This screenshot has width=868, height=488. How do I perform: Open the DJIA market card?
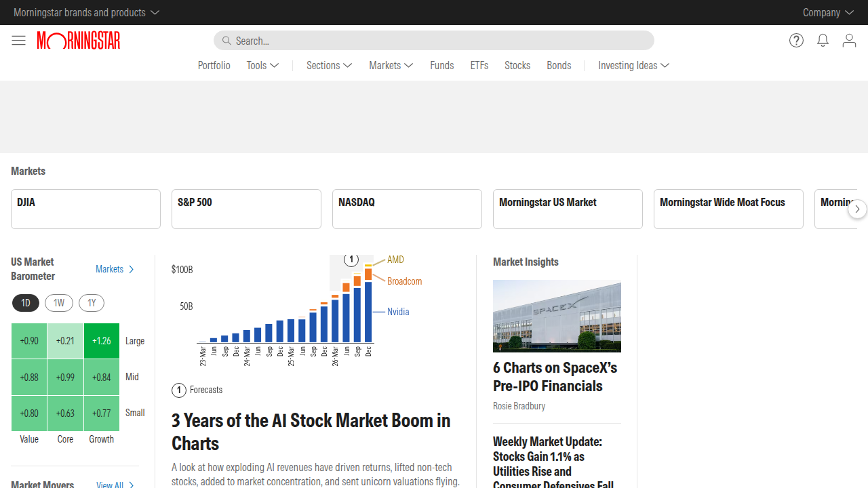click(85, 209)
